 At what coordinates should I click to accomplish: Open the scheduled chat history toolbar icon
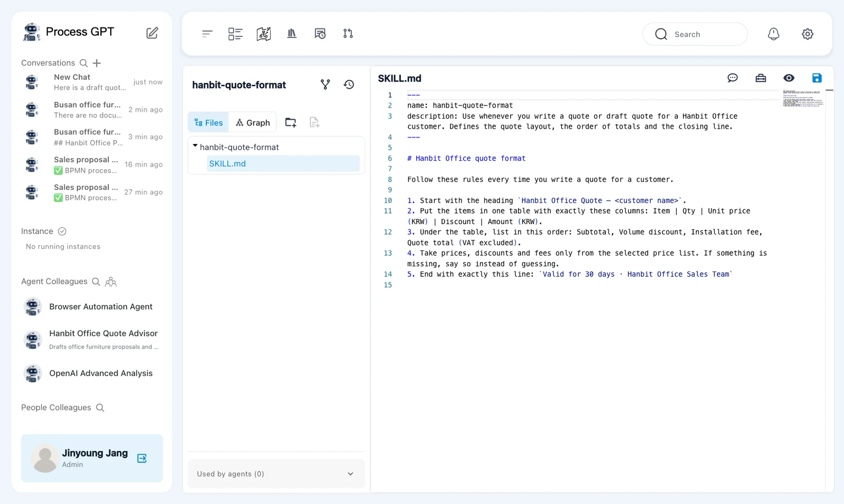(x=320, y=34)
